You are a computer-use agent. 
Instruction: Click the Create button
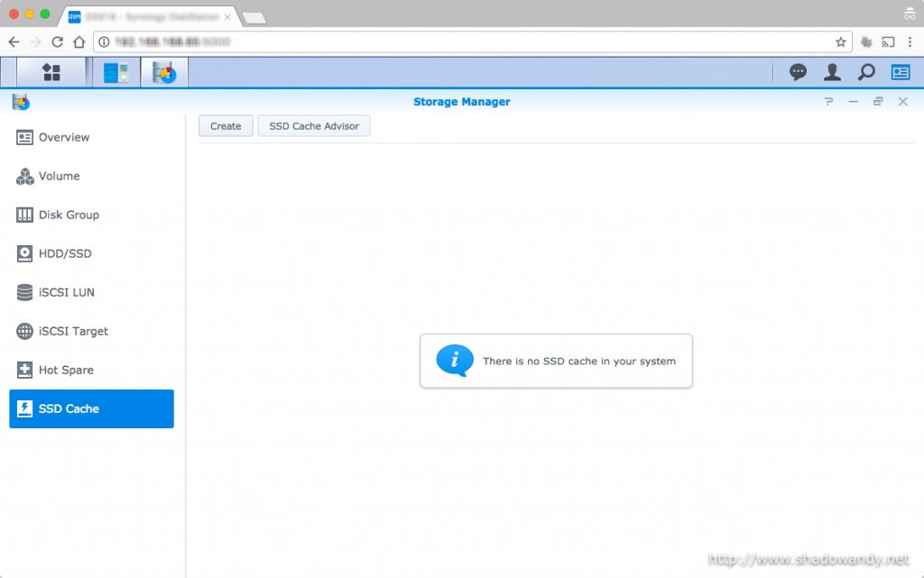[x=226, y=126]
